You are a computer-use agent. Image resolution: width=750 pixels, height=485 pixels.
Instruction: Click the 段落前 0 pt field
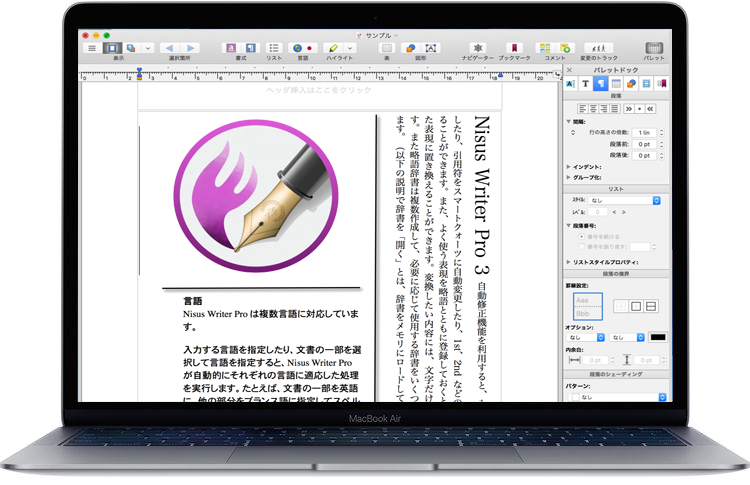pyautogui.click(x=644, y=144)
